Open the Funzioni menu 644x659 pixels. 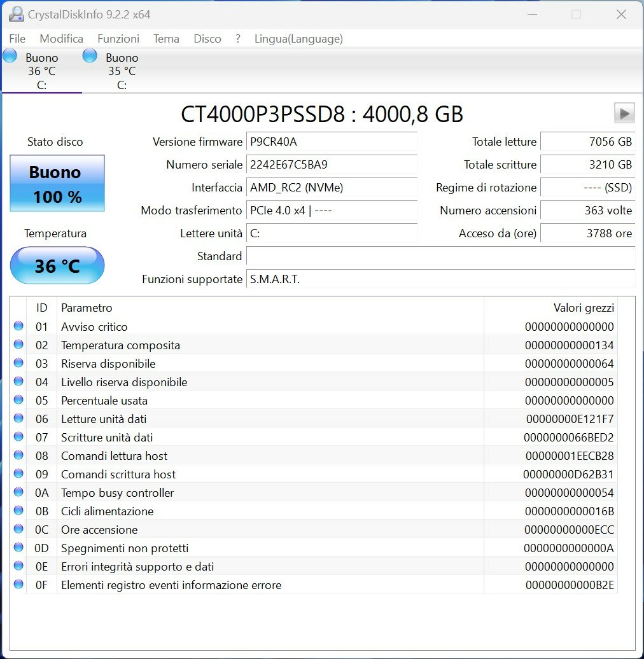click(x=118, y=39)
